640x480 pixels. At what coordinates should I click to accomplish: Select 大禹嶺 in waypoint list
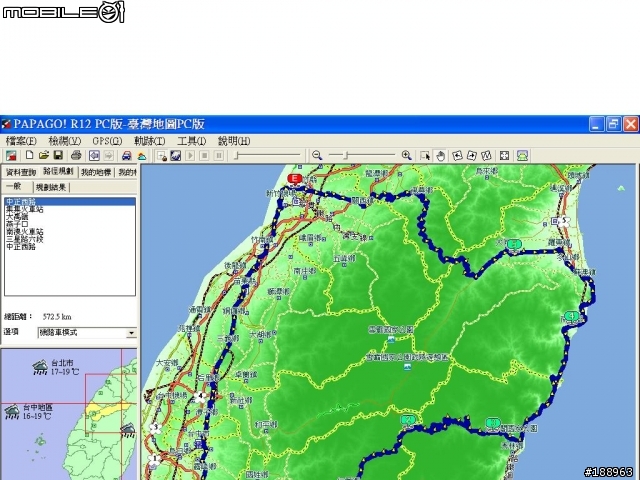click(17, 217)
